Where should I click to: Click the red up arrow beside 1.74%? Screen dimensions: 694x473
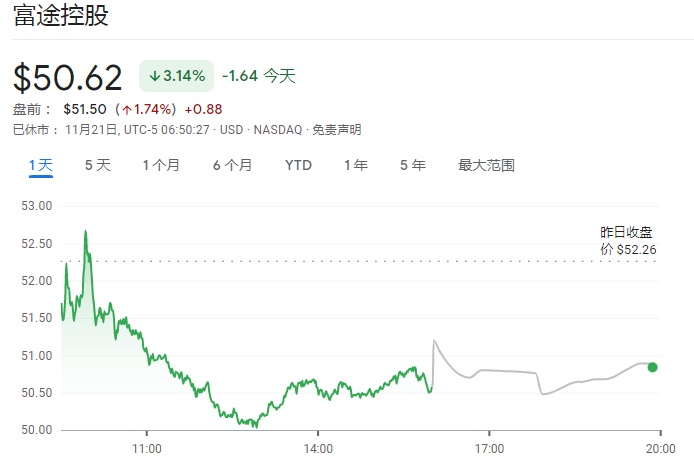(x=126, y=109)
